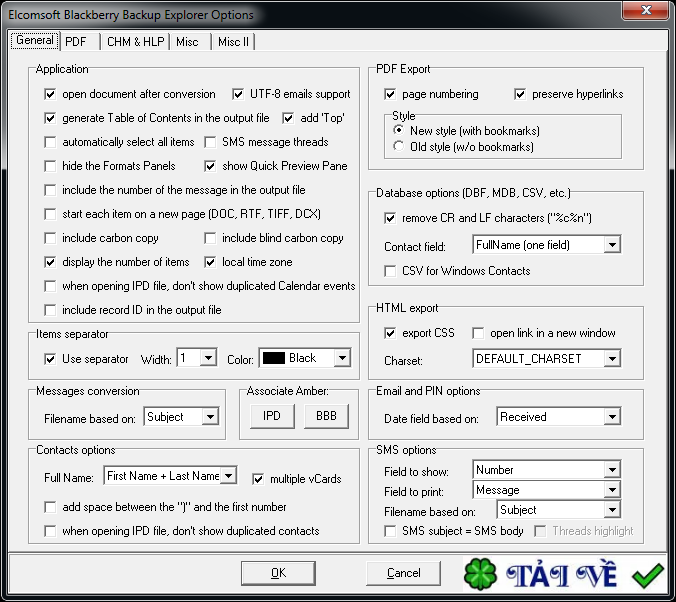
Task: Open the Contact field dropdown
Action: [x=612, y=245]
